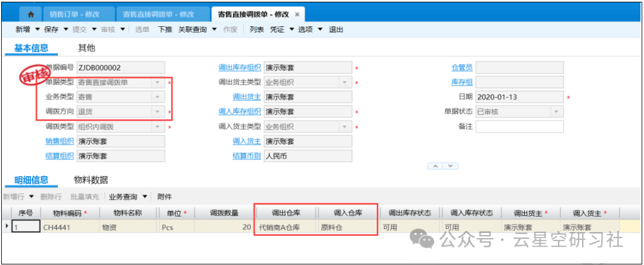Click the home icon tab

pyautogui.click(x=31, y=14)
